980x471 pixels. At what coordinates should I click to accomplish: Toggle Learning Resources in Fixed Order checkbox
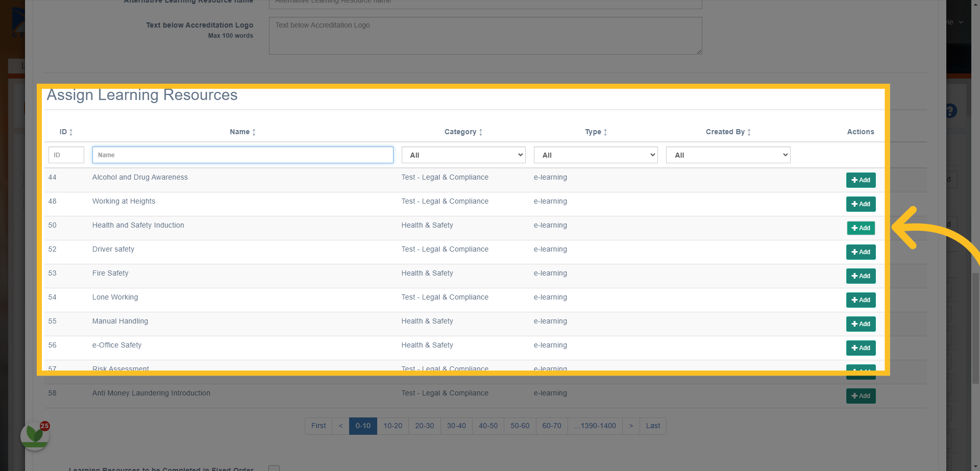coord(274,468)
